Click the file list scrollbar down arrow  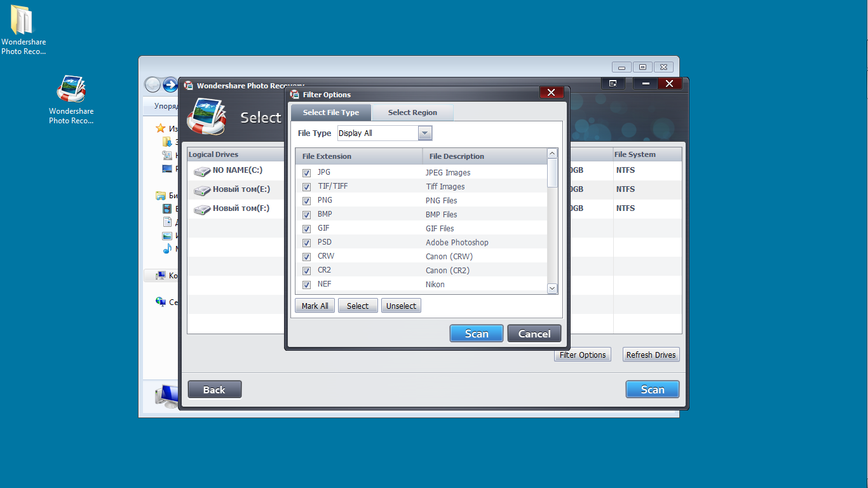(x=552, y=288)
